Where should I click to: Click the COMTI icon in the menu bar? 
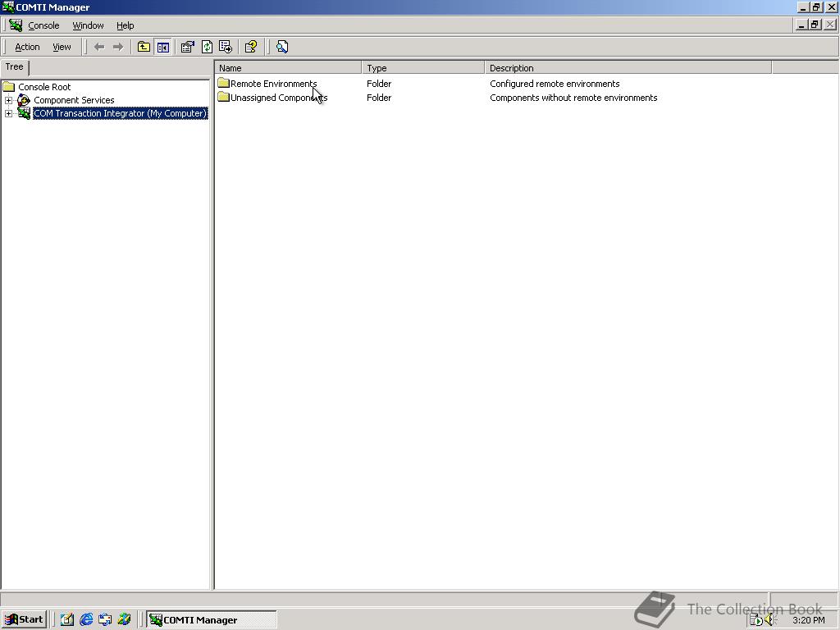tap(16, 25)
